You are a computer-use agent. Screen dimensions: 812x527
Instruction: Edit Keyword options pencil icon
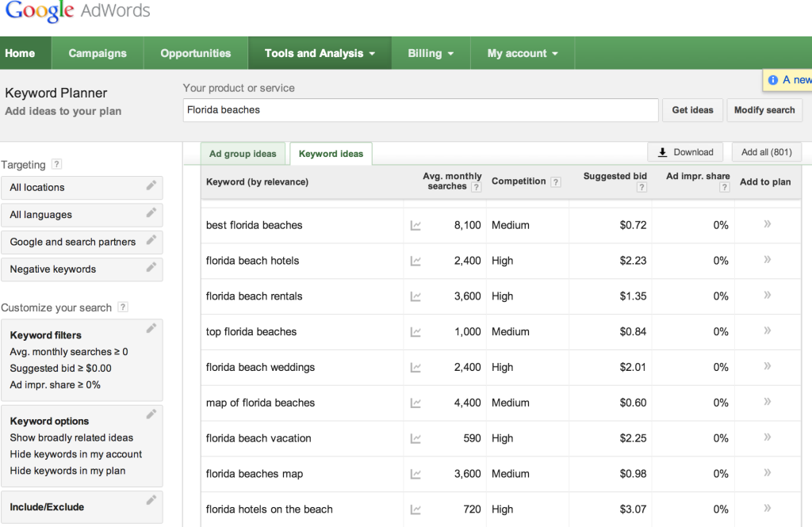coord(151,414)
